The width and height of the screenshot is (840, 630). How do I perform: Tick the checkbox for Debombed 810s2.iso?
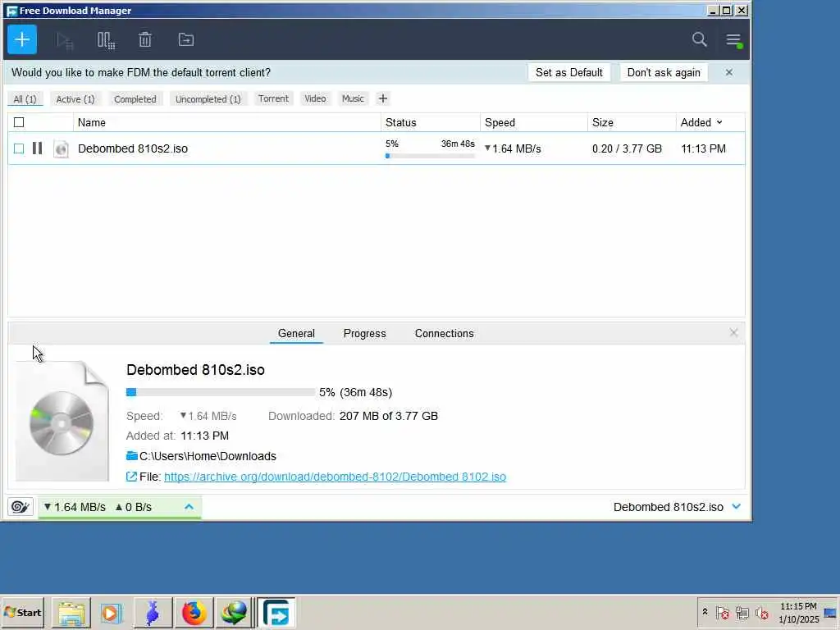pyautogui.click(x=19, y=148)
